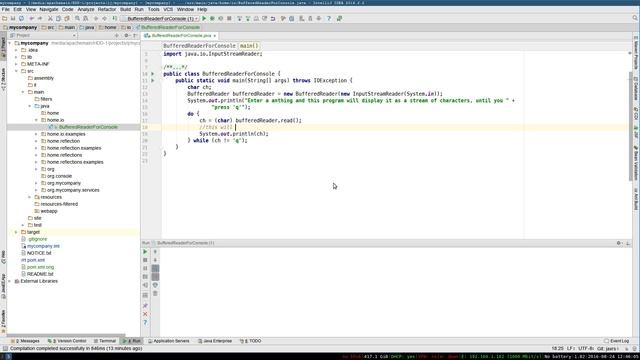Undo the last action in toolbar
The height and width of the screenshot is (360, 640).
[x=32, y=18]
